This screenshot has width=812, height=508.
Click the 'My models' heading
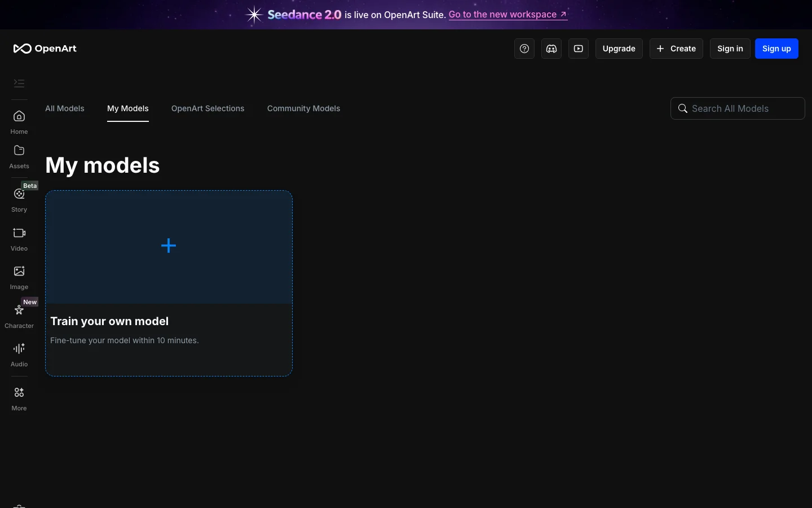[103, 165]
